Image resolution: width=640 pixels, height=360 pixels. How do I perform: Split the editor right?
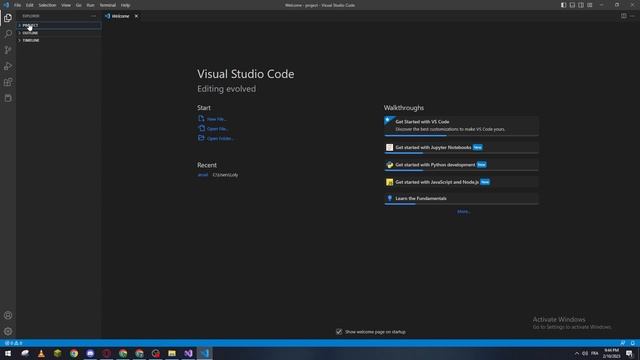pyautogui.click(x=624, y=16)
